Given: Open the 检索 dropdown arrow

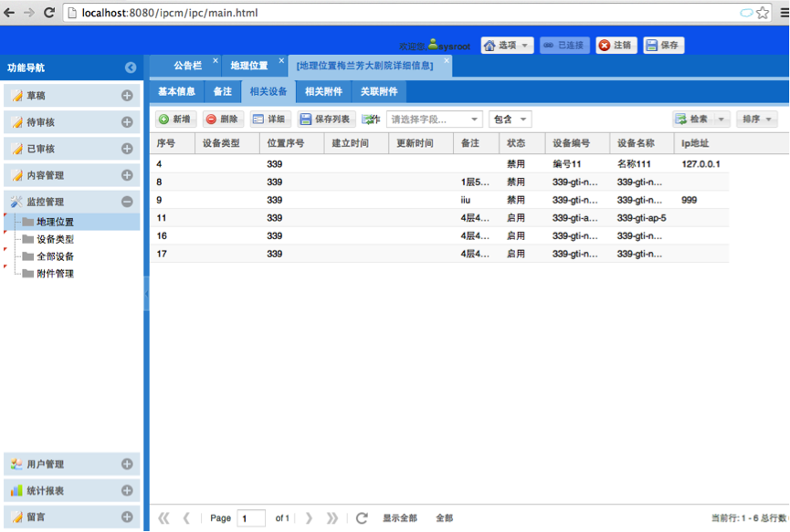Looking at the screenshot, I should pos(722,120).
